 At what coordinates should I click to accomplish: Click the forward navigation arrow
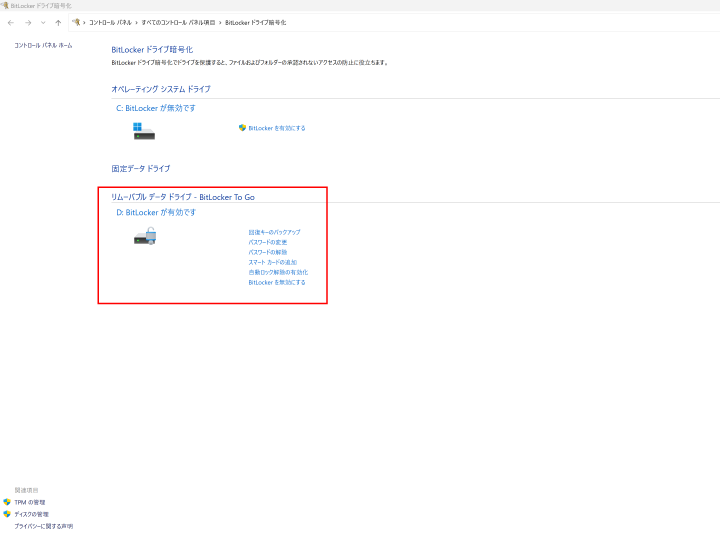pyautogui.click(x=27, y=22)
